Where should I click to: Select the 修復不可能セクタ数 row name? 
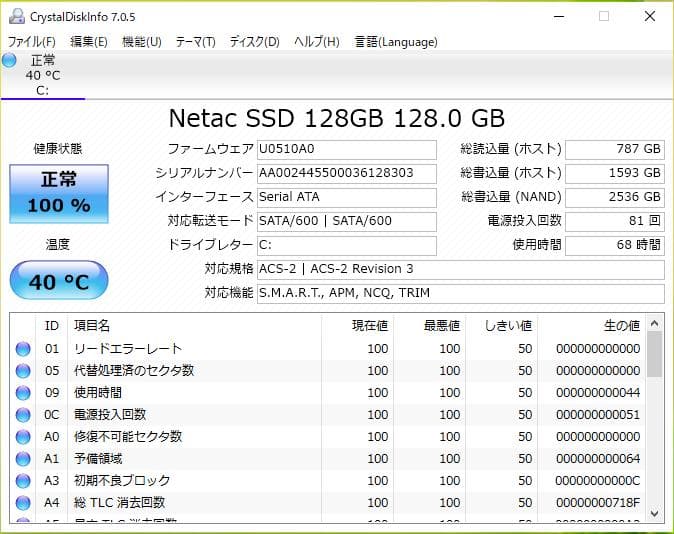[x=128, y=437]
